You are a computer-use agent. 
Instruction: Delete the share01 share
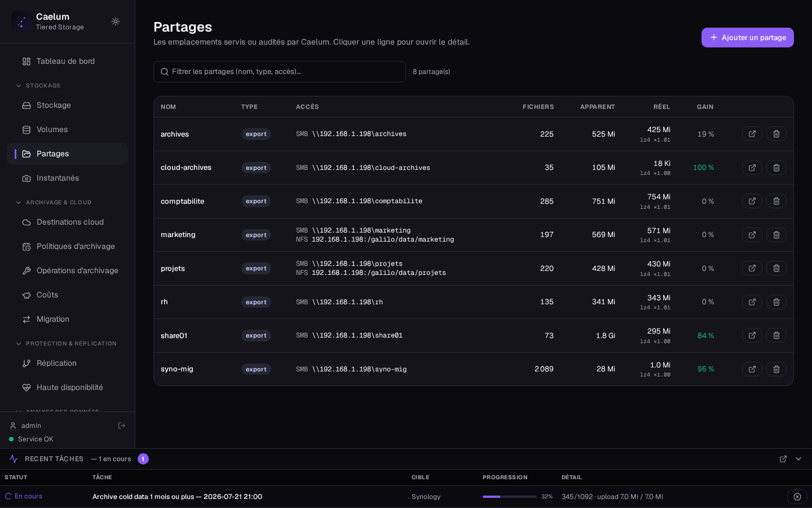point(776,335)
